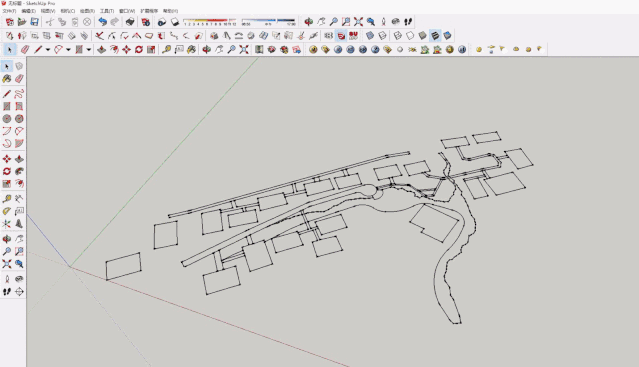Click the shadow month date slider
The image size is (639, 367).
(x=209, y=22)
